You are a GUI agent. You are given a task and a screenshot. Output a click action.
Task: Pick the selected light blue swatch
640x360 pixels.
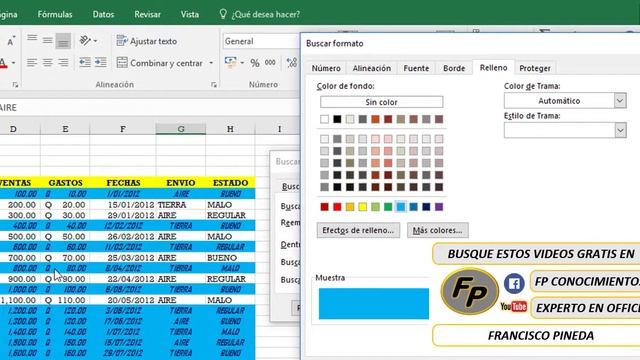[x=401, y=207]
